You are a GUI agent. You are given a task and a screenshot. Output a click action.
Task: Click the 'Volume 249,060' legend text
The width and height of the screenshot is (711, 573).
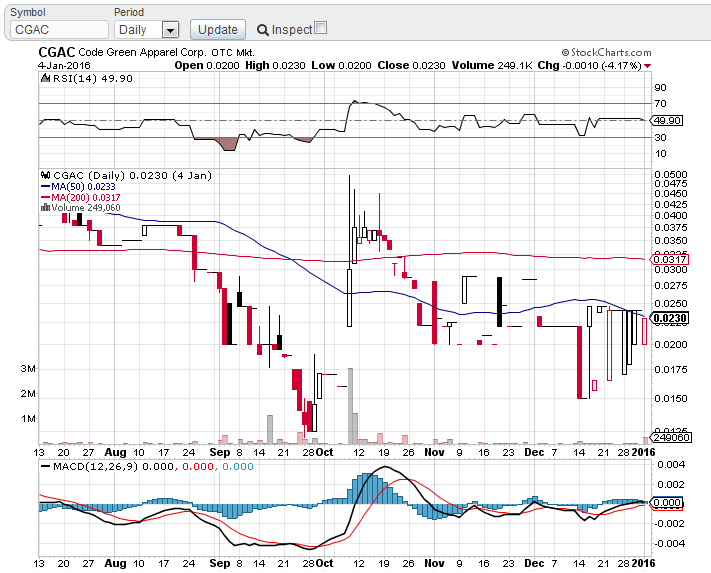(86, 208)
